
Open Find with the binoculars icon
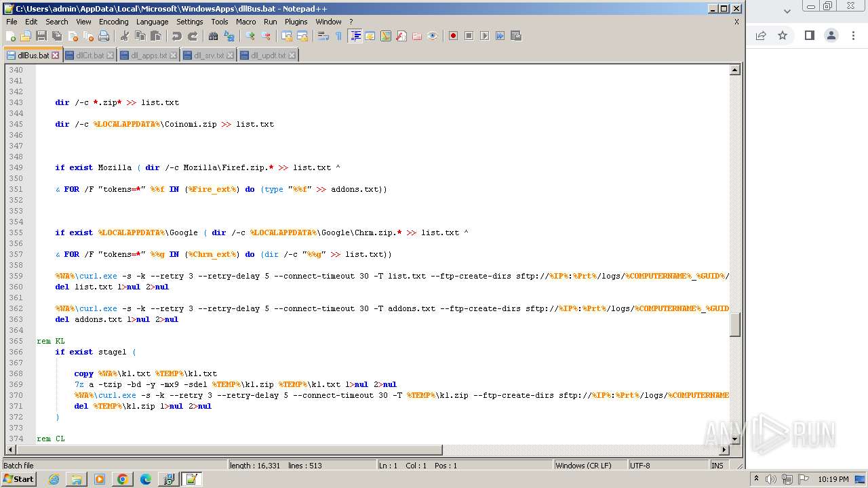point(214,36)
